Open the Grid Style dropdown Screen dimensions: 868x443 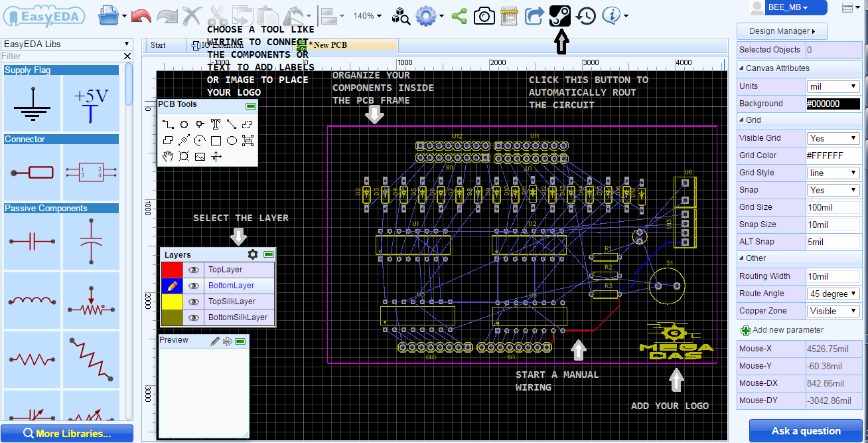833,172
